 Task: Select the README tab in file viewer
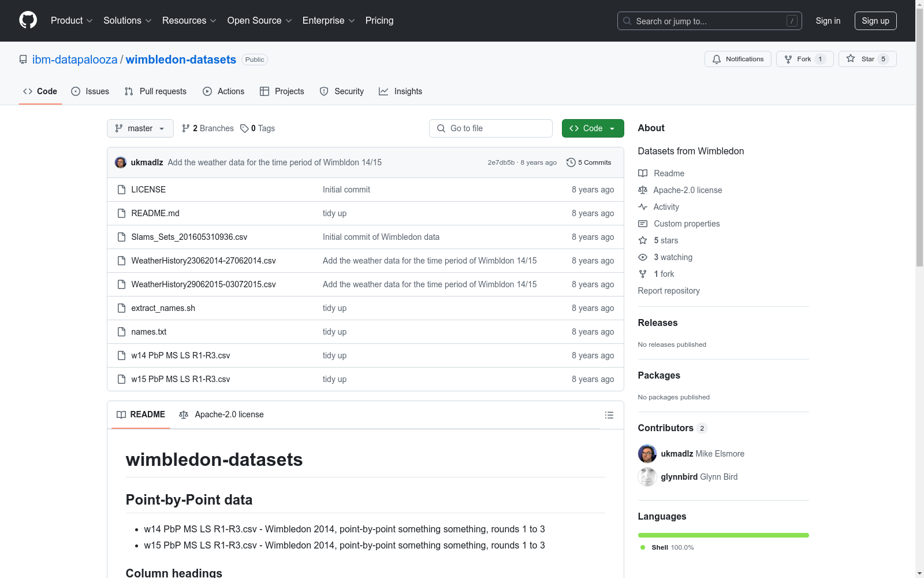140,414
